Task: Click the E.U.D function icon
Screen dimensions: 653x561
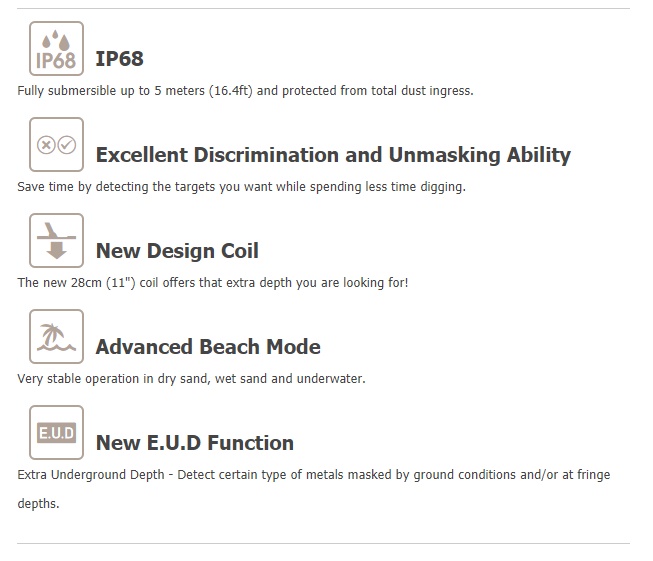Action: tap(56, 433)
